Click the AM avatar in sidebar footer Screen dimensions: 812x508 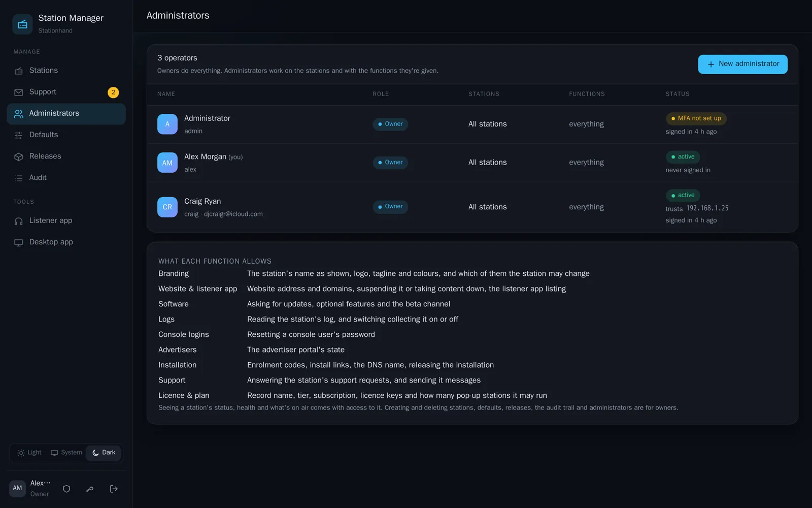pos(17,488)
